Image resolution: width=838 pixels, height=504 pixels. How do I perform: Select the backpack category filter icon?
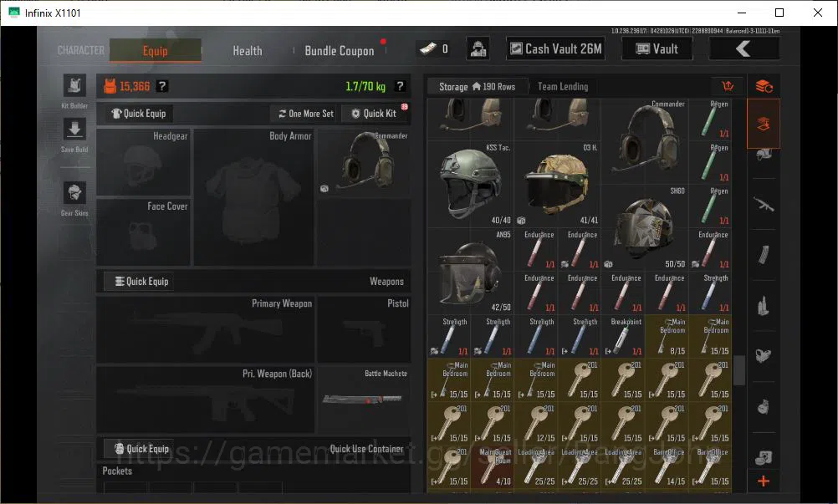pyautogui.click(x=764, y=407)
